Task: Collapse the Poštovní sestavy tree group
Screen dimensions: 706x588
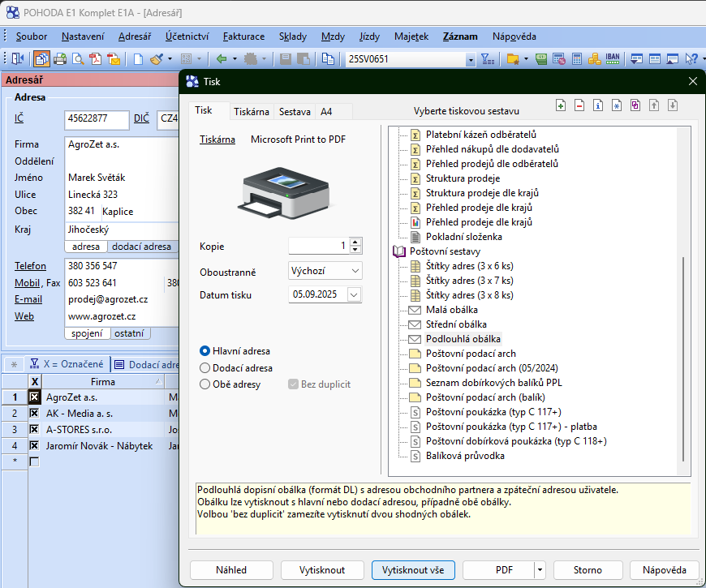Action: 399,251
